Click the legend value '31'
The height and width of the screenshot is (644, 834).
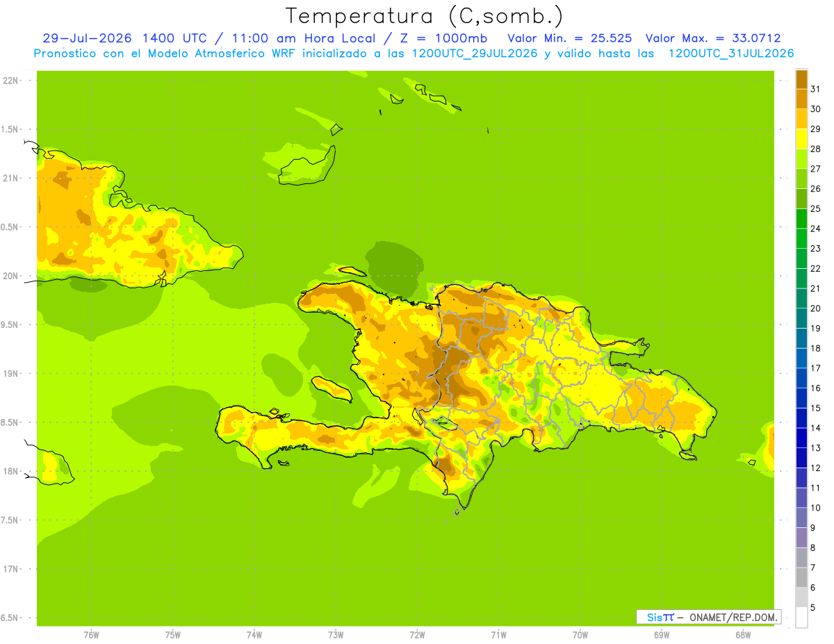click(x=815, y=89)
